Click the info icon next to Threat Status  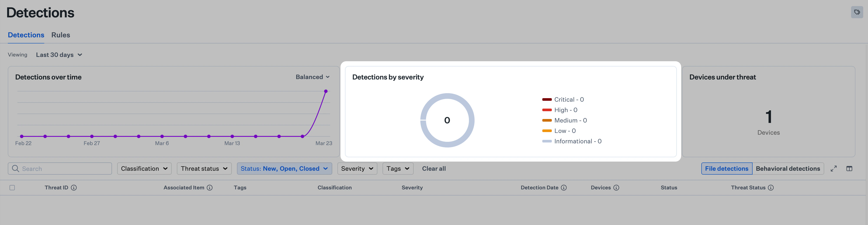[771, 188]
